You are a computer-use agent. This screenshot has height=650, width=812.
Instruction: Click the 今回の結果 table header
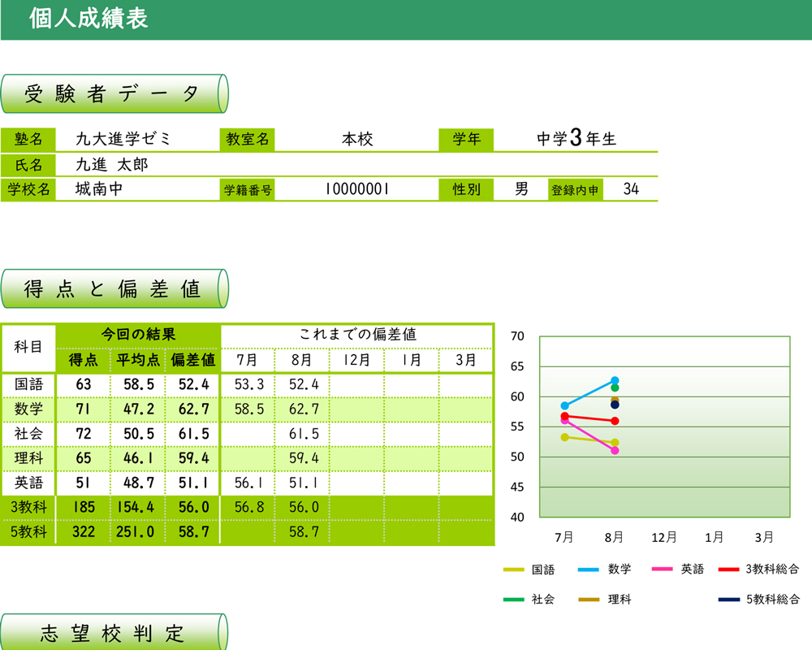pos(138,335)
